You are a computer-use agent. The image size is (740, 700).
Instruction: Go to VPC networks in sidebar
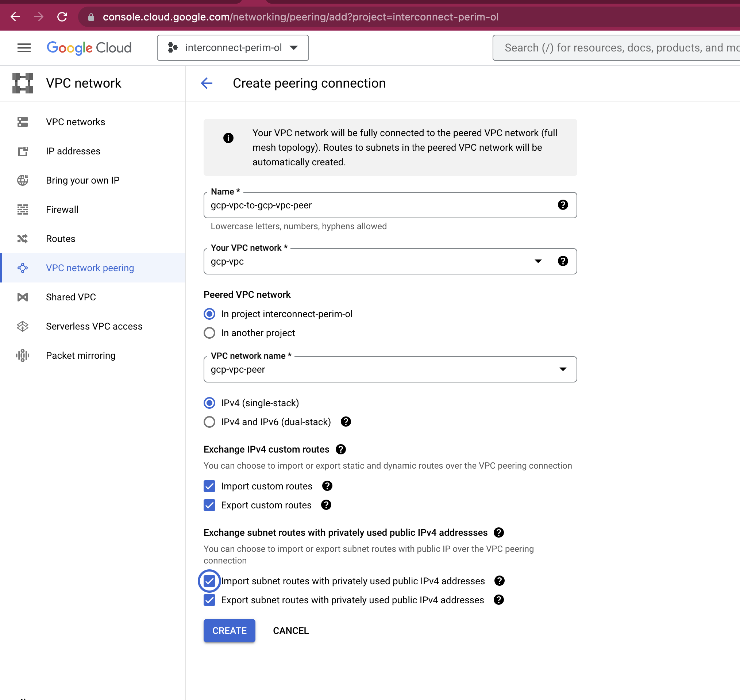click(x=75, y=122)
